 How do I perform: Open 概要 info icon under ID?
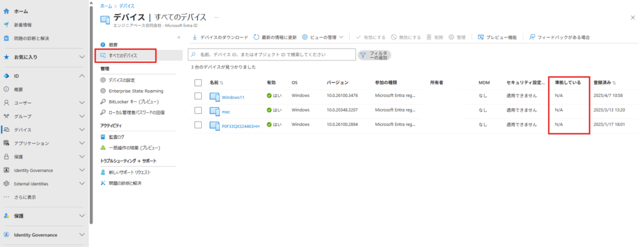pos(6,89)
